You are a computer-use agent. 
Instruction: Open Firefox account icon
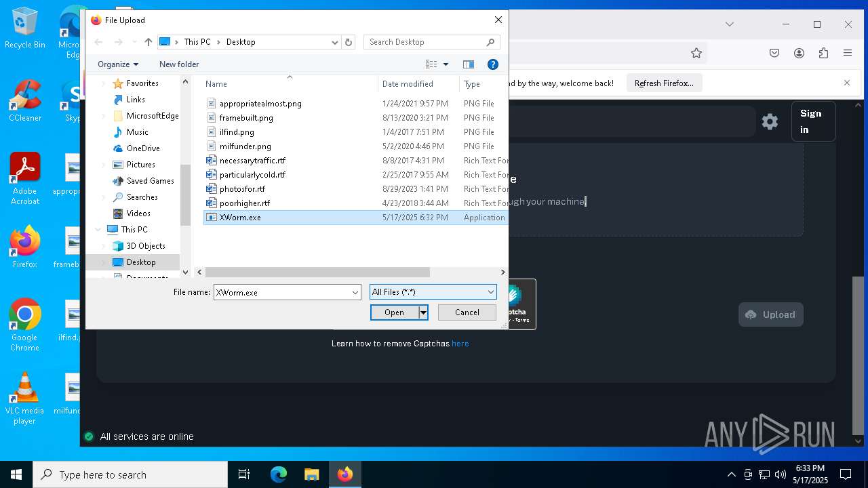tap(799, 53)
